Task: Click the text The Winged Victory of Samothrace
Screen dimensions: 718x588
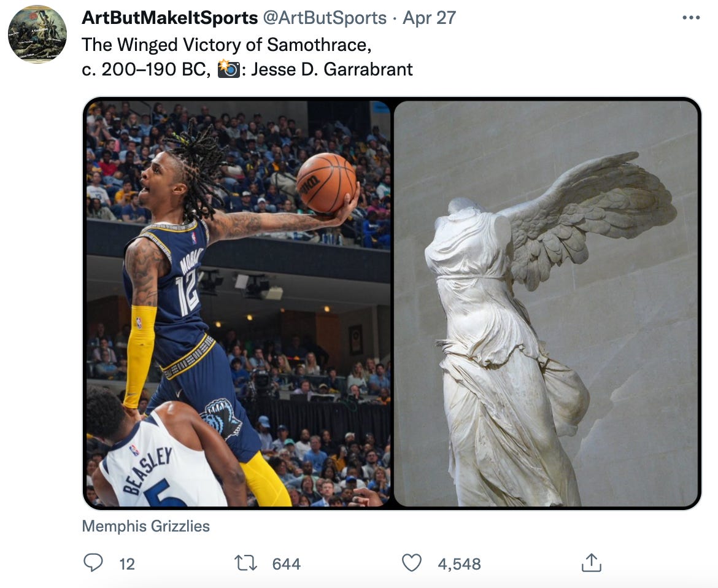Action: (x=226, y=45)
